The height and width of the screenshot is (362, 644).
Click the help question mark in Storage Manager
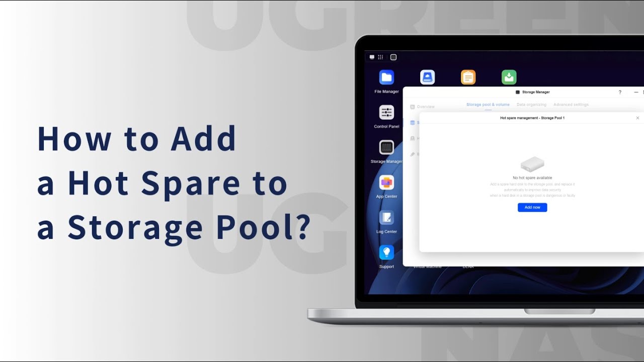tap(620, 93)
